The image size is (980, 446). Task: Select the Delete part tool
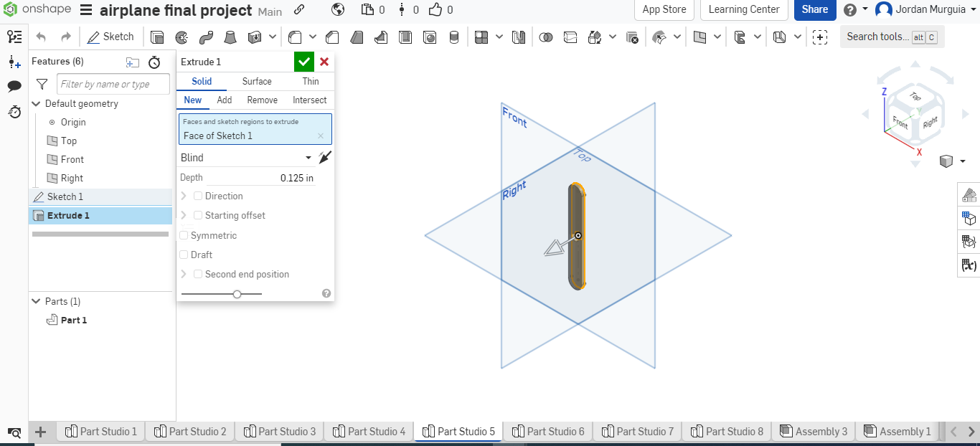[632, 37]
